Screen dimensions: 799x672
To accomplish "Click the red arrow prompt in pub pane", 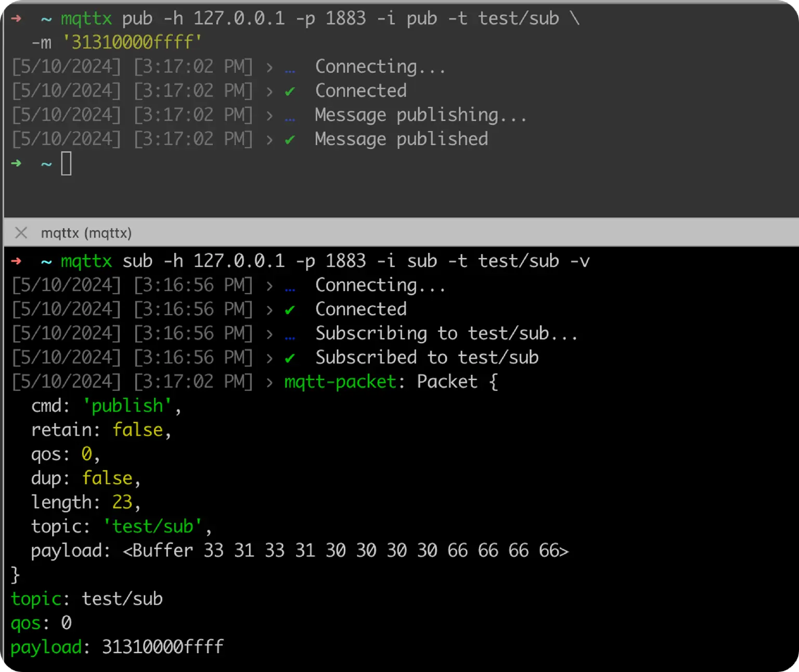I will 16,19.
